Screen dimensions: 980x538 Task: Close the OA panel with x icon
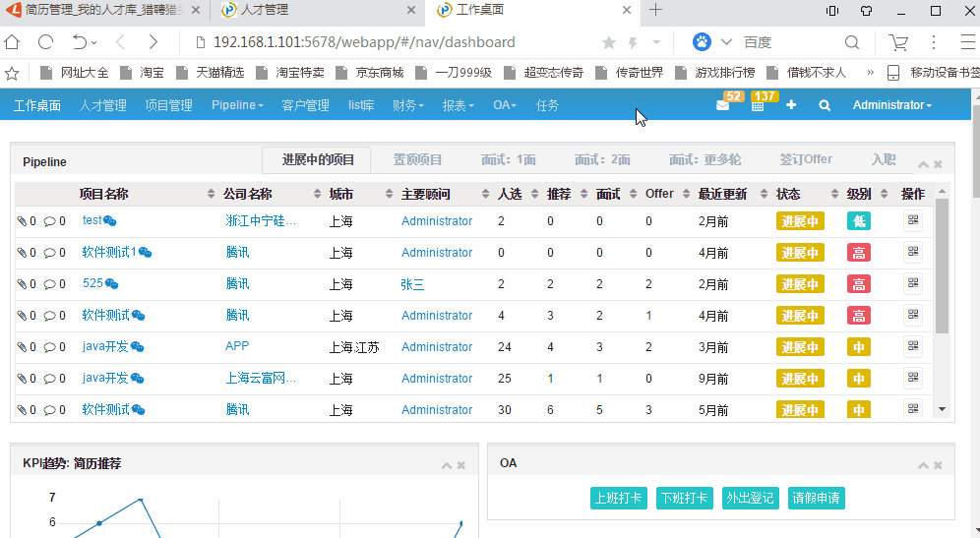coord(938,465)
